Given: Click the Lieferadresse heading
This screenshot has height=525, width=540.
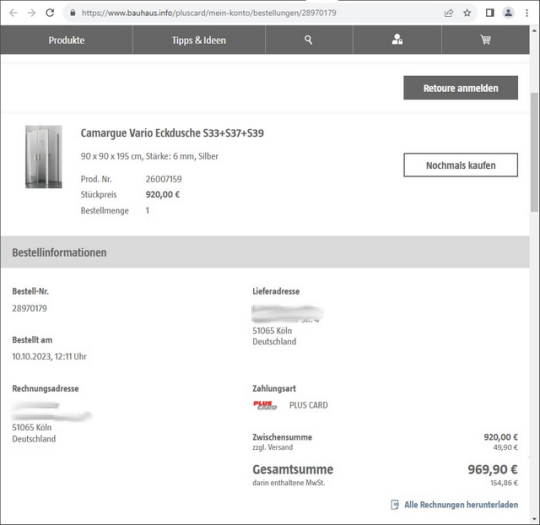Looking at the screenshot, I should coord(276,291).
